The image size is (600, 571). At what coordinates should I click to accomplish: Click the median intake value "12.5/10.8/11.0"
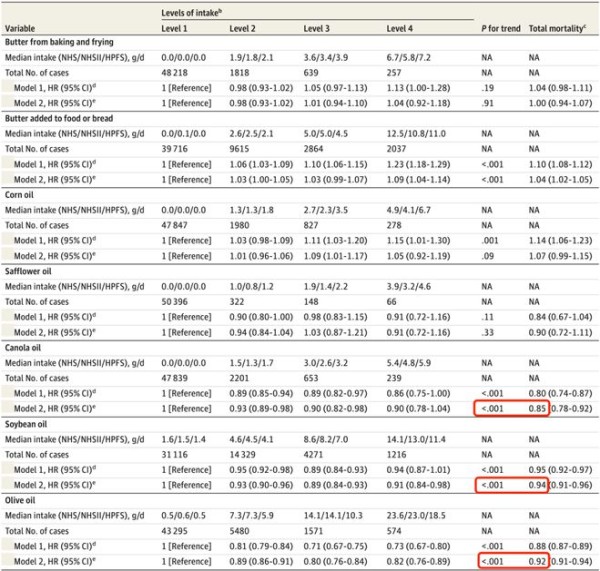click(416, 134)
